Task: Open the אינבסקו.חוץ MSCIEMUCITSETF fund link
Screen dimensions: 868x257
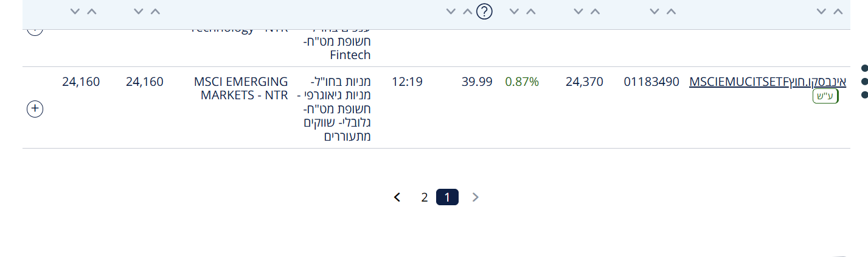Action: [767, 82]
